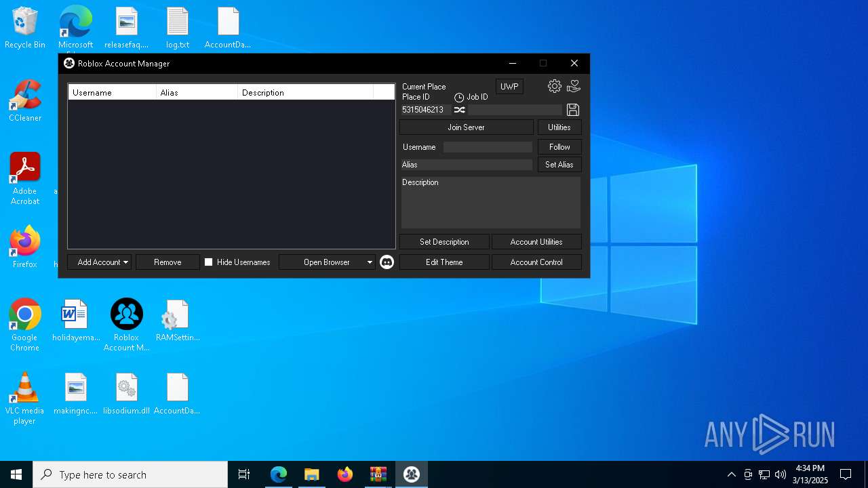
Task: Select the Roblox Account Manager desktop icon
Action: tap(126, 325)
